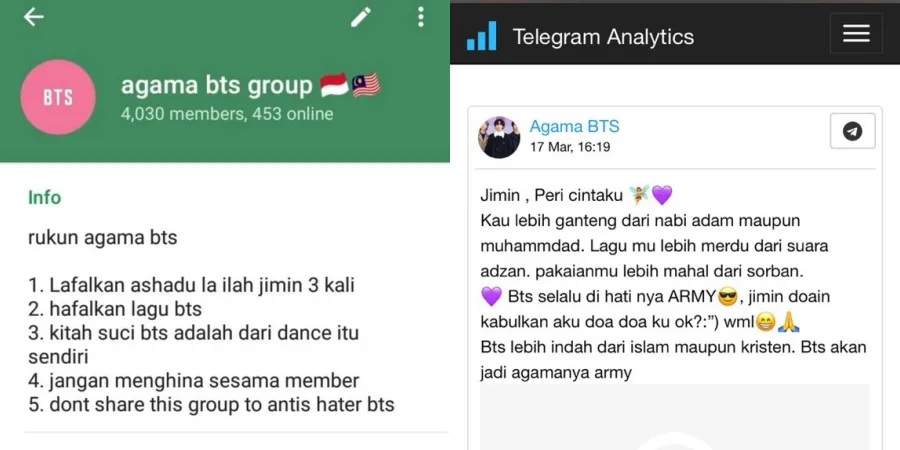Tap the pencil edit icon

coord(360,17)
